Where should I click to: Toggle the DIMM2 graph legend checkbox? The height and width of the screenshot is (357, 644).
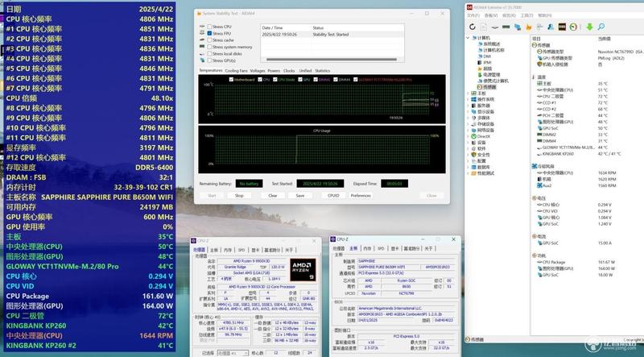[x=315, y=80]
